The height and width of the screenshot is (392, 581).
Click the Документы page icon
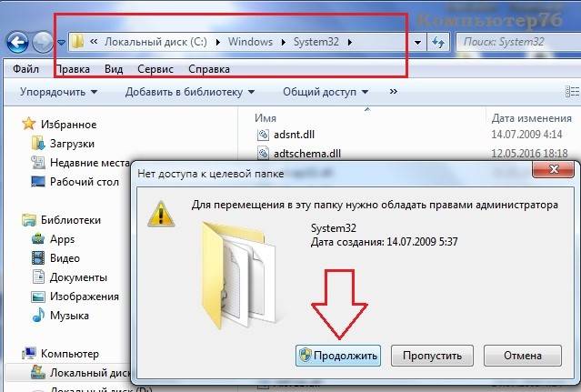pos(38,276)
